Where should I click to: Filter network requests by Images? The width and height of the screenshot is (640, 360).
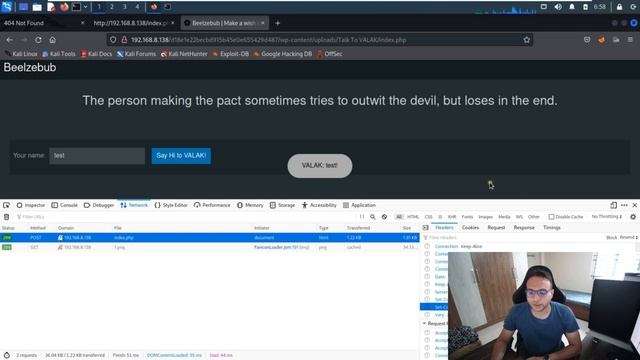[x=485, y=217]
